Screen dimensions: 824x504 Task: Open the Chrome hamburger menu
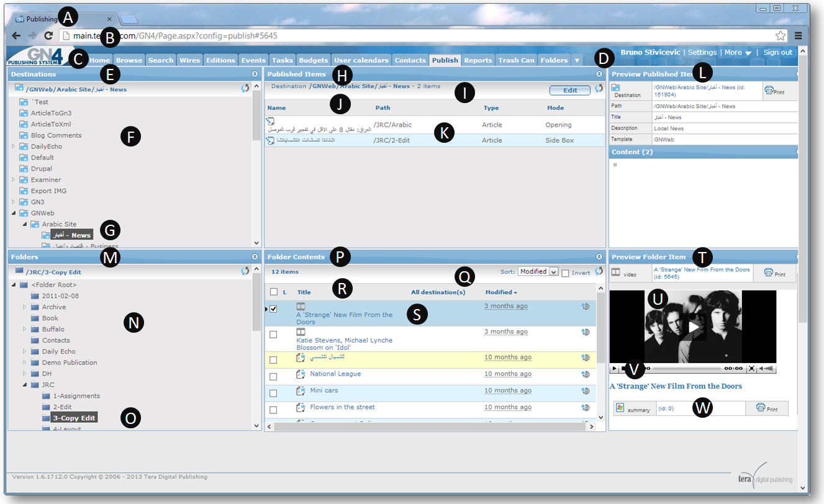tap(799, 36)
